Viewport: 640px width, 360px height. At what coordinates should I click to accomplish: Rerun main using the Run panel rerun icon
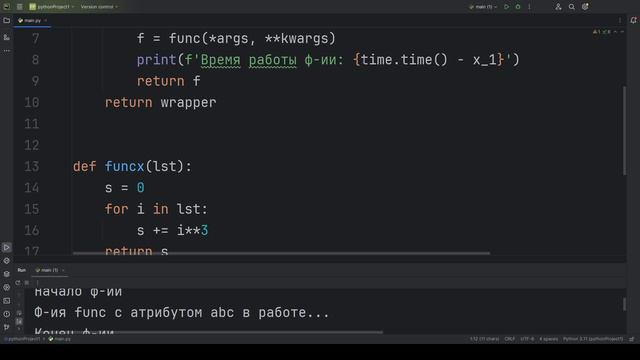tap(18, 282)
